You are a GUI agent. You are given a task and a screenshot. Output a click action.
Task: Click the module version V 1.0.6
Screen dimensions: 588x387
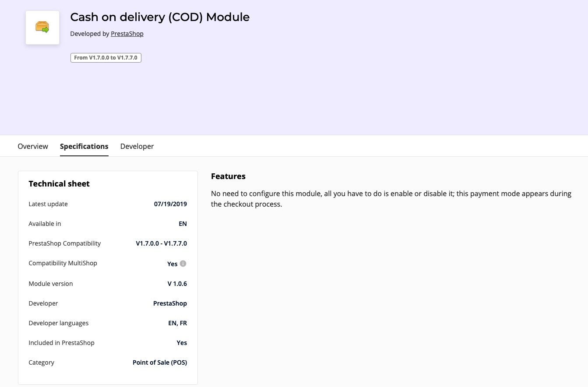(177, 284)
